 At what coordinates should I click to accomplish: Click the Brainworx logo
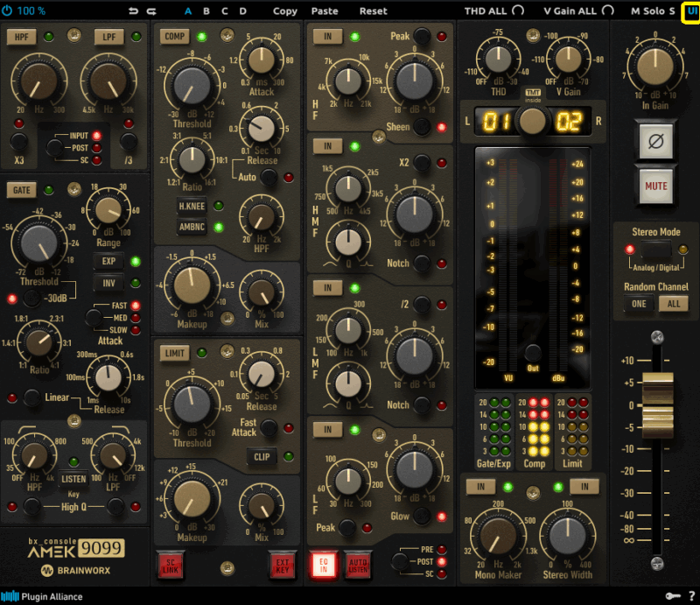pos(75,571)
